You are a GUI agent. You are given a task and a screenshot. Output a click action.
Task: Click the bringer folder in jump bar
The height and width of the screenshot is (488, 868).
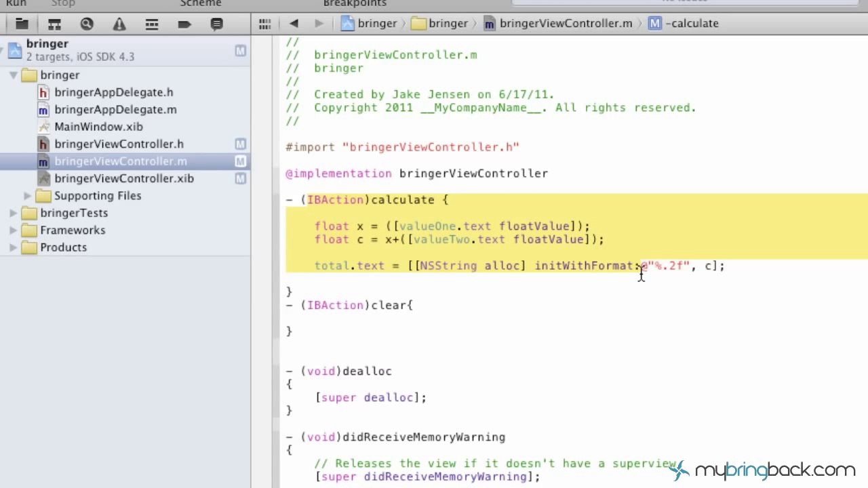440,23
